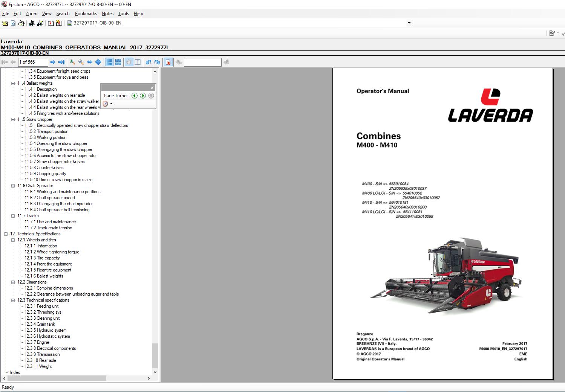Click the tree vertical scrollbar thumb
Viewport: 565px width, 392px height.
155,355
